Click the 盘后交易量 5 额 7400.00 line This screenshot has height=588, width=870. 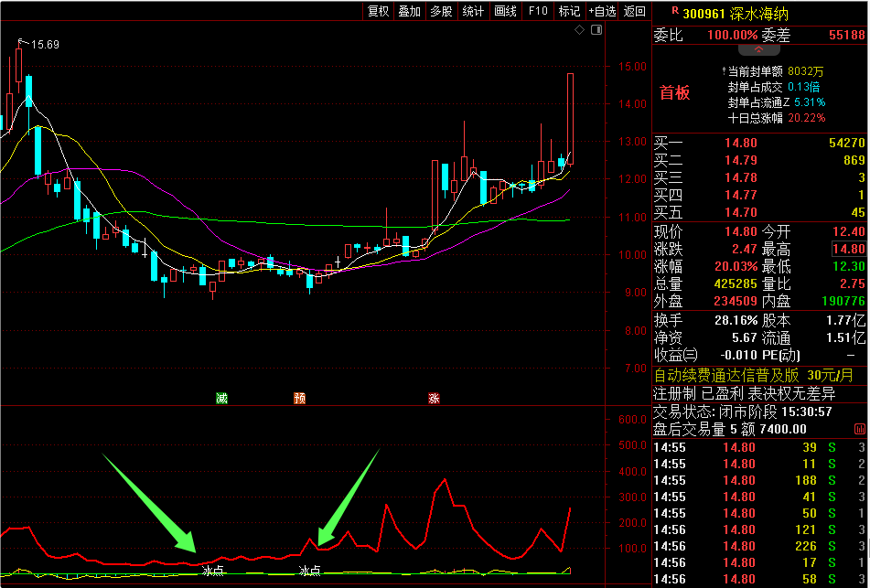pyautogui.click(x=730, y=429)
